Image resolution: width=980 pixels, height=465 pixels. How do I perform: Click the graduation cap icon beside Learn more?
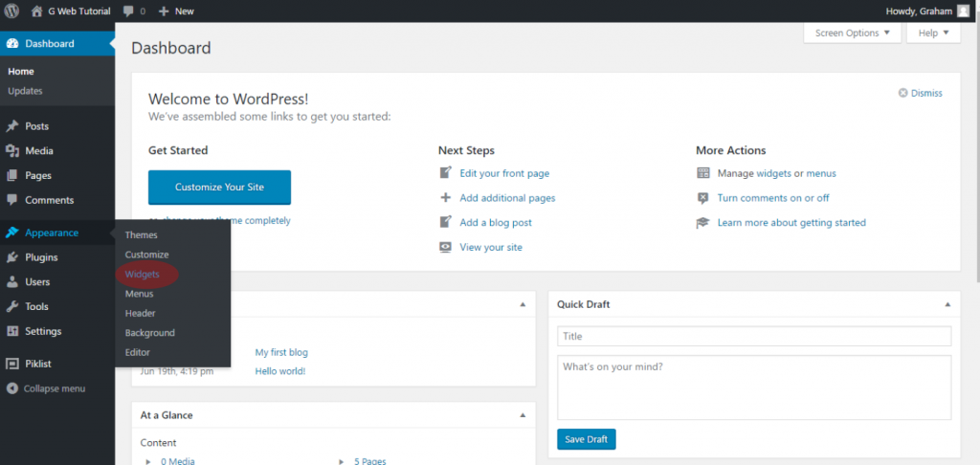[x=703, y=223]
